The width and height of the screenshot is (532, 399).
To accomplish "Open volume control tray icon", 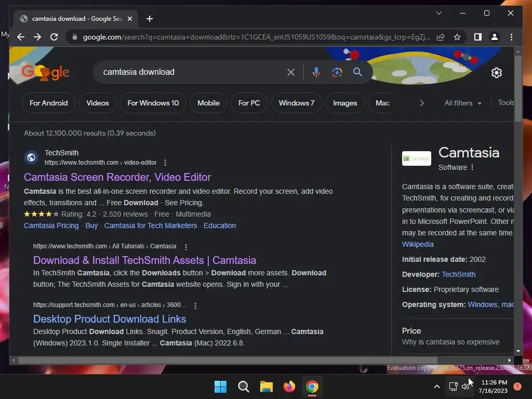I will click(x=465, y=387).
